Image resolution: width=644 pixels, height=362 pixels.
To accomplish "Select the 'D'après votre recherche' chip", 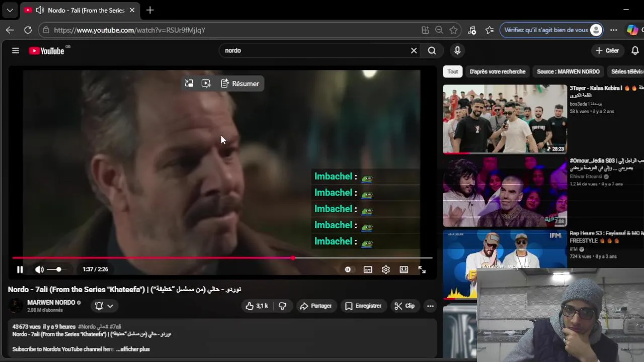I will [x=497, y=71].
